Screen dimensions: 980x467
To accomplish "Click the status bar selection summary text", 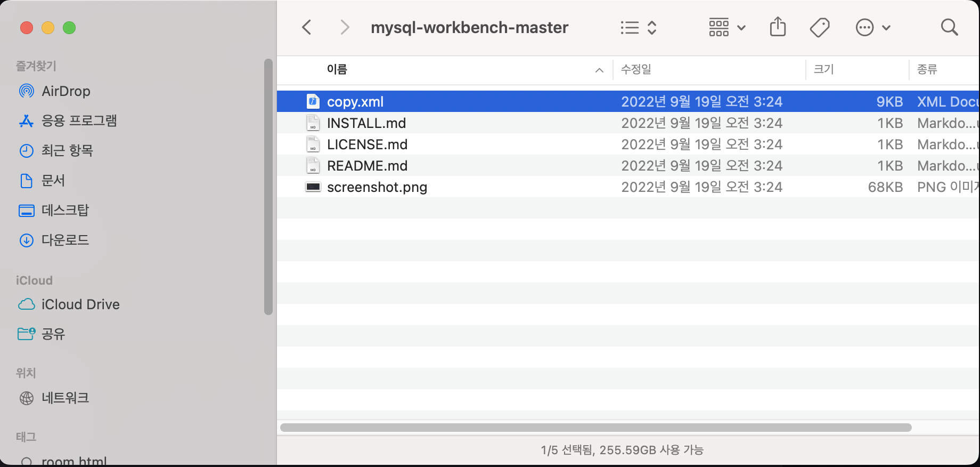I will click(x=622, y=450).
